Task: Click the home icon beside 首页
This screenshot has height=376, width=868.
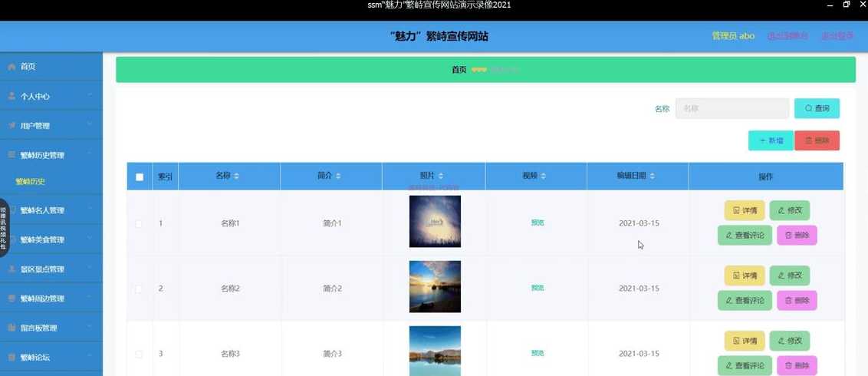Action: point(12,67)
